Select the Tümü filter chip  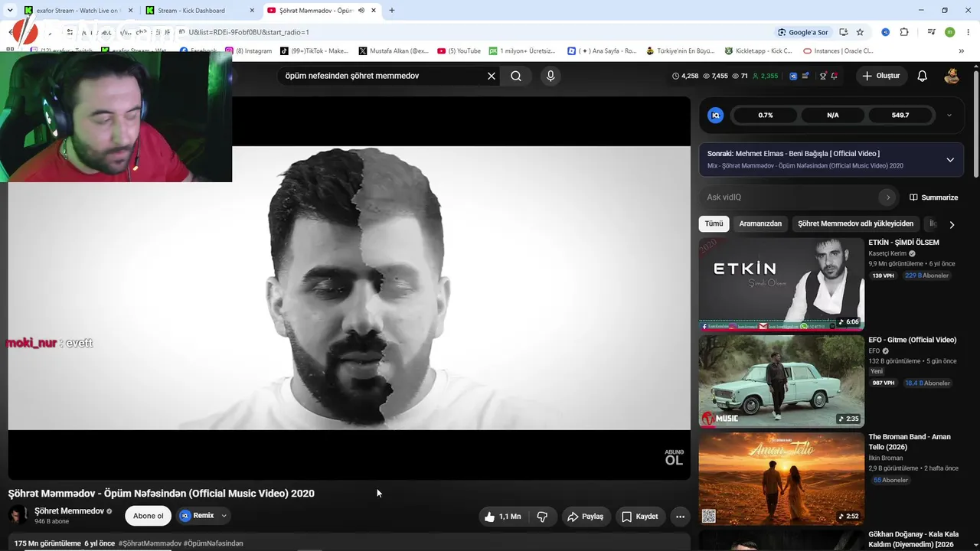point(714,223)
